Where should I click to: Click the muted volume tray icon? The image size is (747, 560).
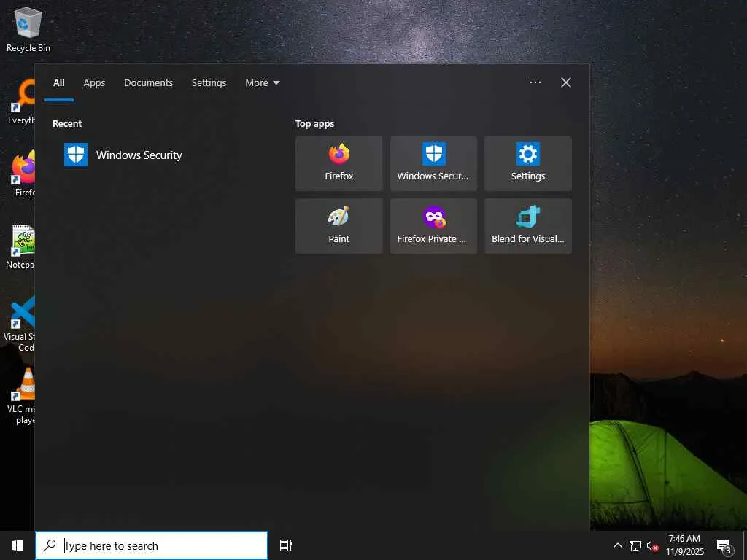click(x=653, y=545)
